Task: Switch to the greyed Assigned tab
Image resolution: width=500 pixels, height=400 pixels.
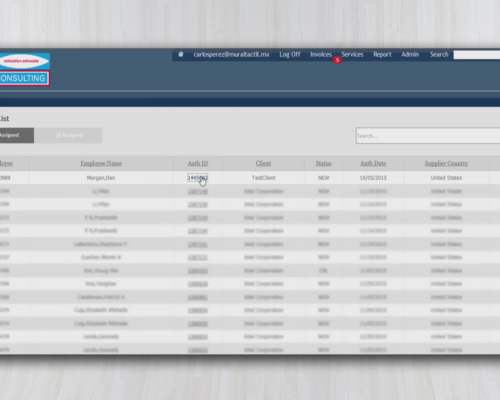Action: [x=68, y=135]
